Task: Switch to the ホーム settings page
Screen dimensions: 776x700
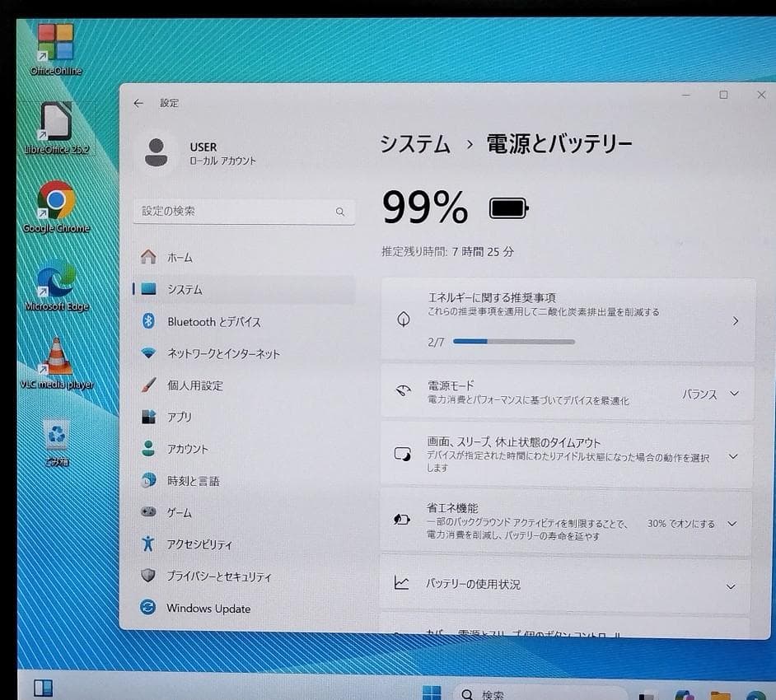Action: point(179,257)
